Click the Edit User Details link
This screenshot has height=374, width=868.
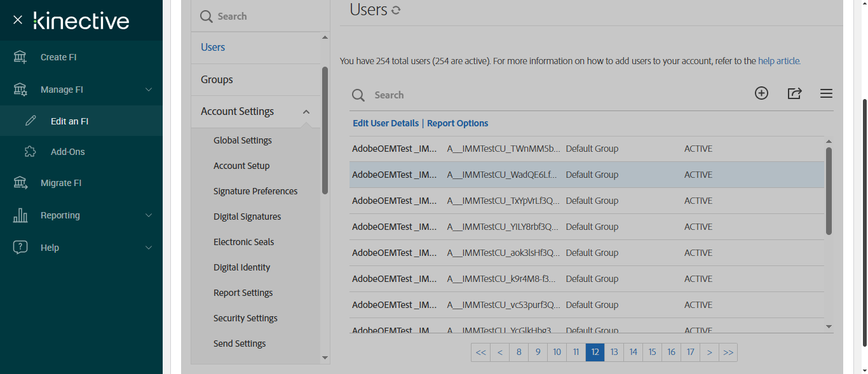pyautogui.click(x=386, y=123)
